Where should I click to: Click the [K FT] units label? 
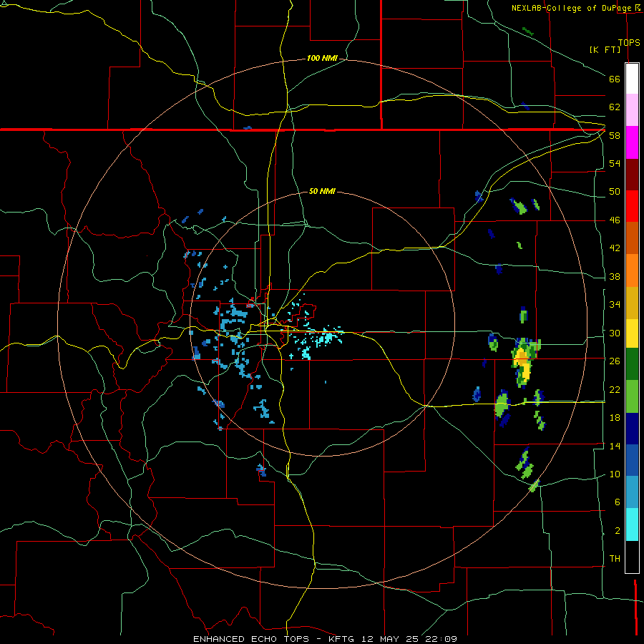pyautogui.click(x=605, y=49)
